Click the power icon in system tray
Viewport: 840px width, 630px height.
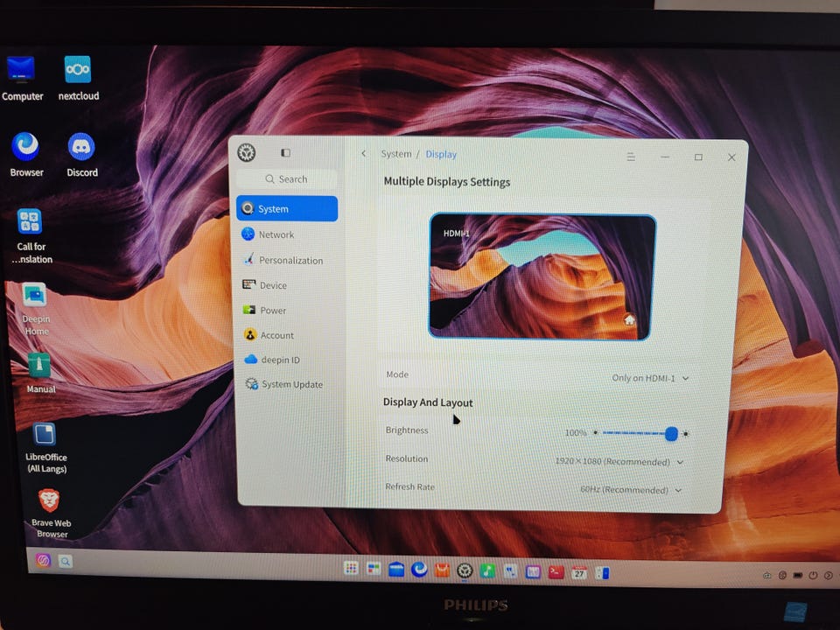pyautogui.click(x=813, y=576)
